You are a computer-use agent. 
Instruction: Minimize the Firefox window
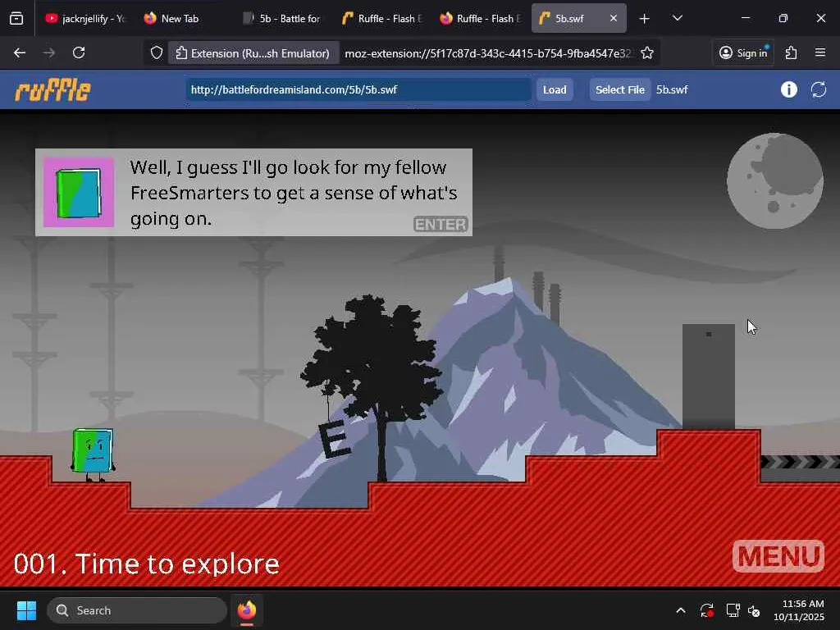click(x=745, y=18)
